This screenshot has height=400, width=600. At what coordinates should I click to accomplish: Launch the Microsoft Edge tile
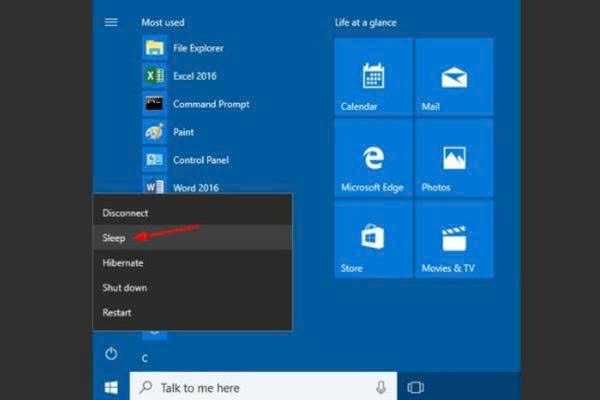373,158
